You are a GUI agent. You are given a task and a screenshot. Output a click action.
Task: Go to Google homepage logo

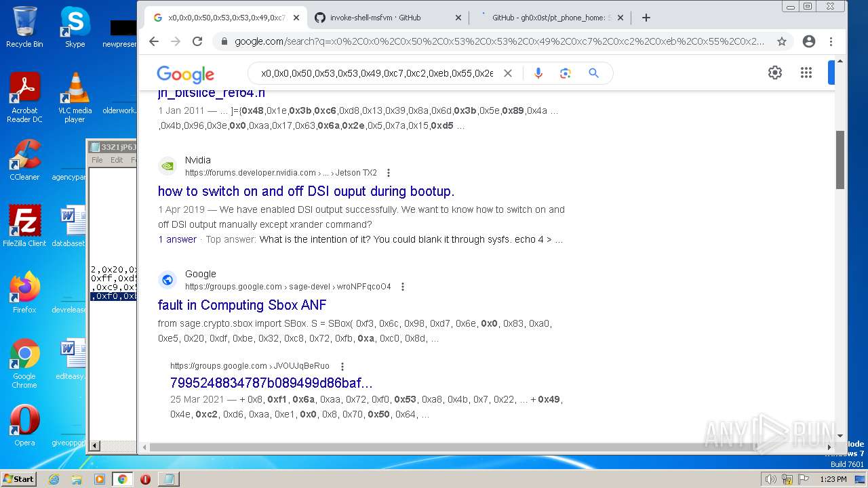pyautogui.click(x=185, y=74)
